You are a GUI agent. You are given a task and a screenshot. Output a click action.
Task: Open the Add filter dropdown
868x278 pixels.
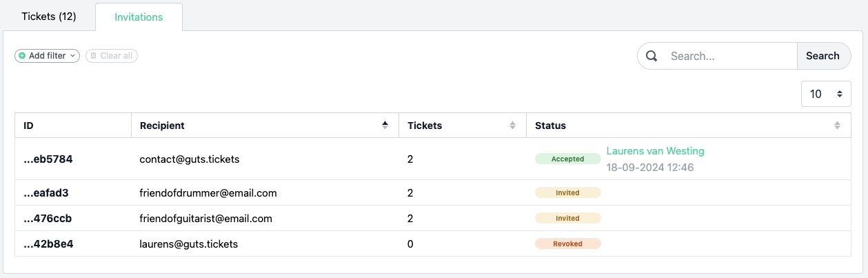(47, 56)
